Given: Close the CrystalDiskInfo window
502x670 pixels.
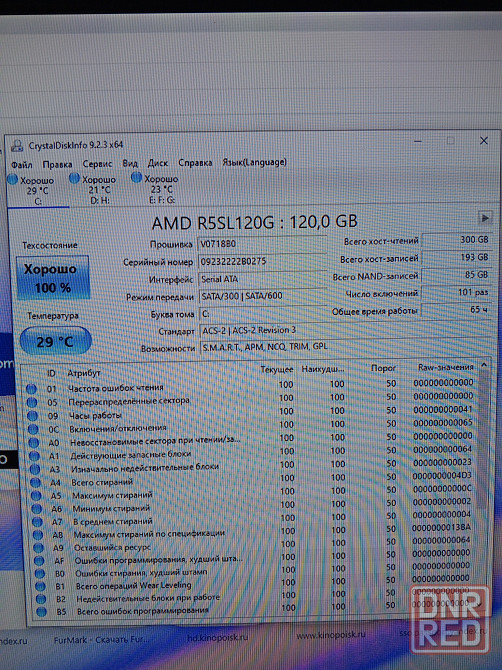Looking at the screenshot, I should pyautogui.click(x=484, y=141).
